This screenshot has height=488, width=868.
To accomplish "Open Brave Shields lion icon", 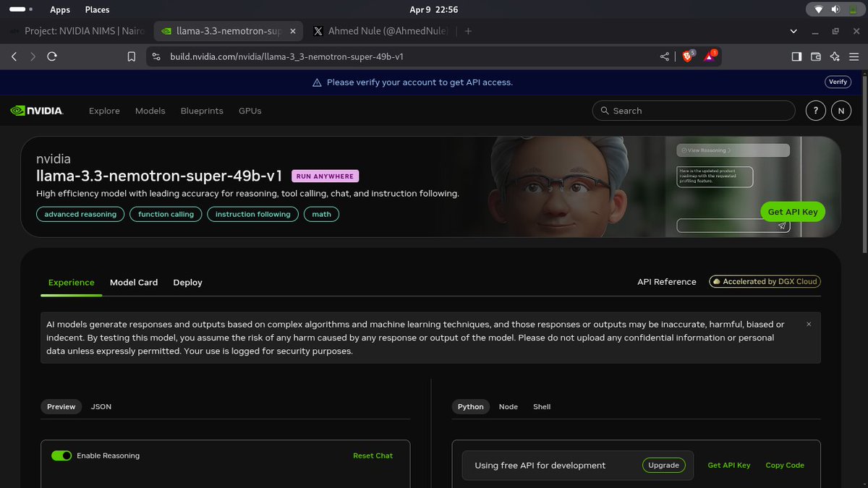I will pos(688,56).
